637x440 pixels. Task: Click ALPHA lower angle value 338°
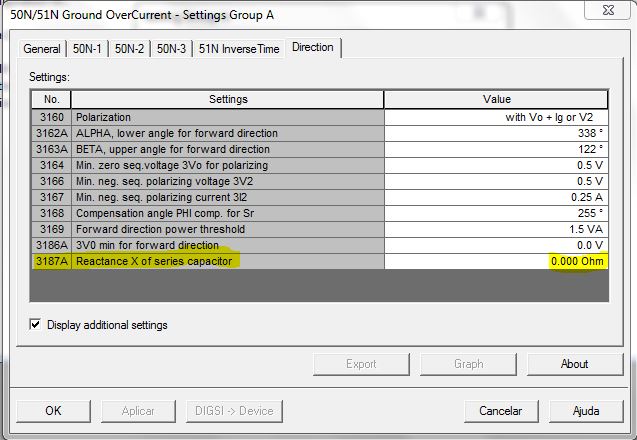pyautogui.click(x=496, y=133)
